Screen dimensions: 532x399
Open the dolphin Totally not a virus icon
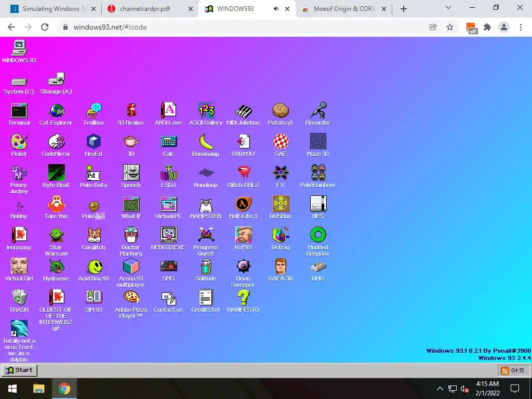[19, 341]
